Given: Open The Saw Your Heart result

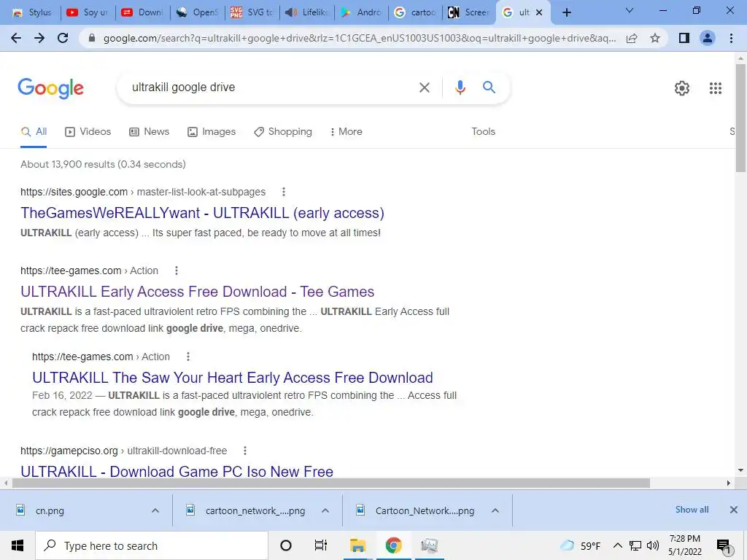Looking at the screenshot, I should click(x=233, y=378).
